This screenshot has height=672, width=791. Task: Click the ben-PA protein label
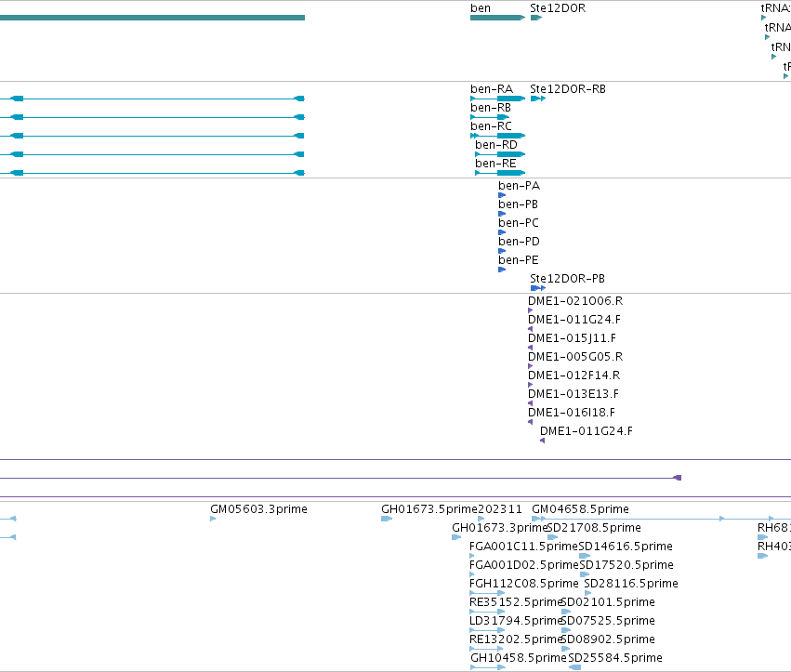[519, 186]
